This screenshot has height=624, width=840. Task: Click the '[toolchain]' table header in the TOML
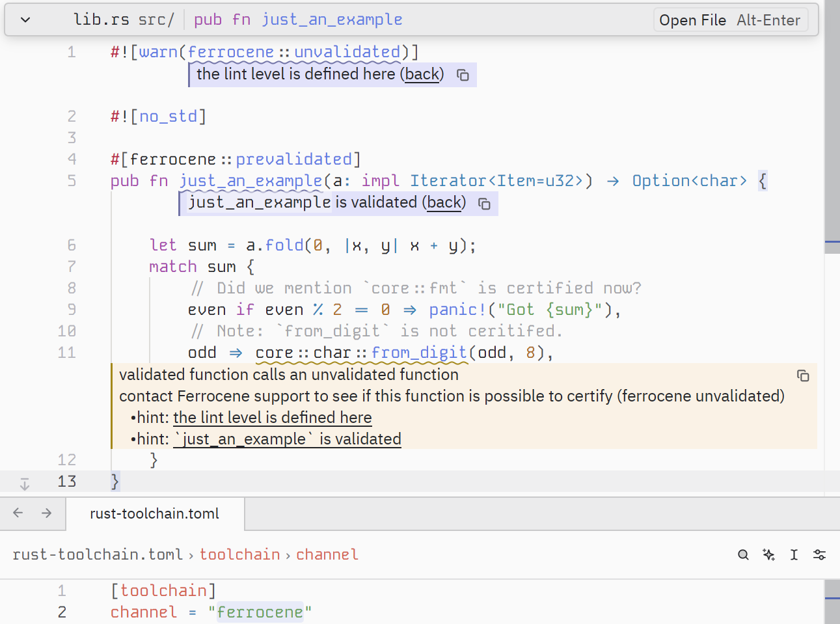pos(163,591)
